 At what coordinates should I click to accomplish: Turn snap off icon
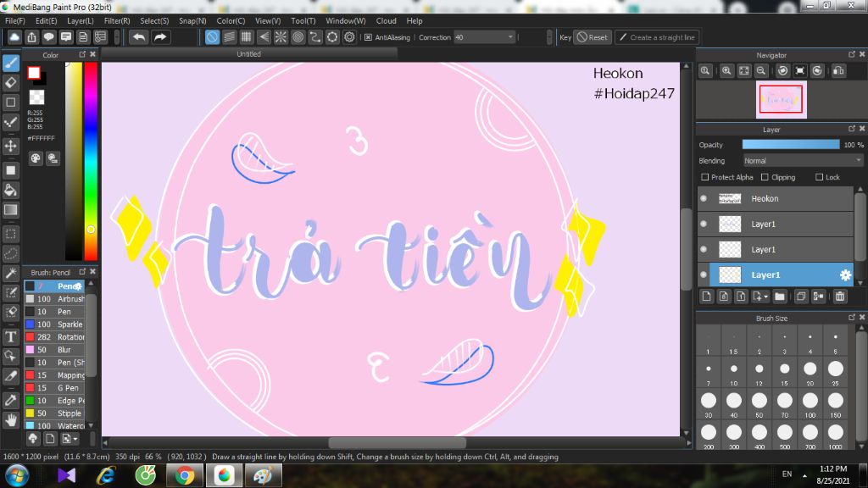click(212, 37)
